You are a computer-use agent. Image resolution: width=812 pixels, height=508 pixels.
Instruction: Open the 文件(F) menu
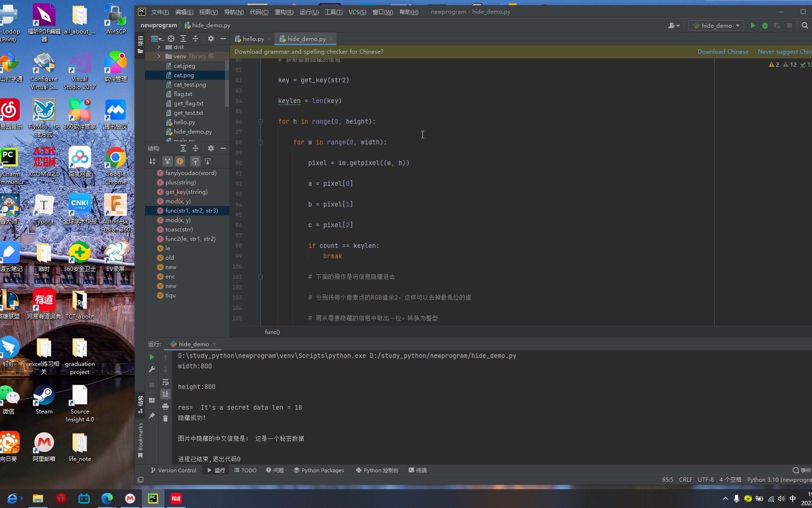(x=160, y=12)
